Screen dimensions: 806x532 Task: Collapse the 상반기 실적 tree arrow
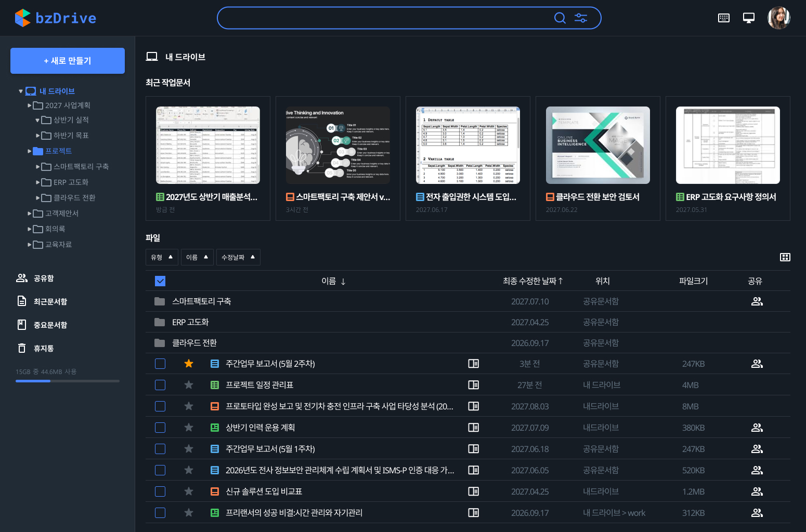click(37, 121)
